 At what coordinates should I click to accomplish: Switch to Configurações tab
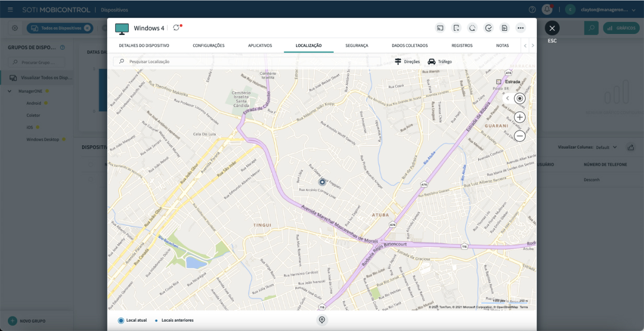(209, 45)
